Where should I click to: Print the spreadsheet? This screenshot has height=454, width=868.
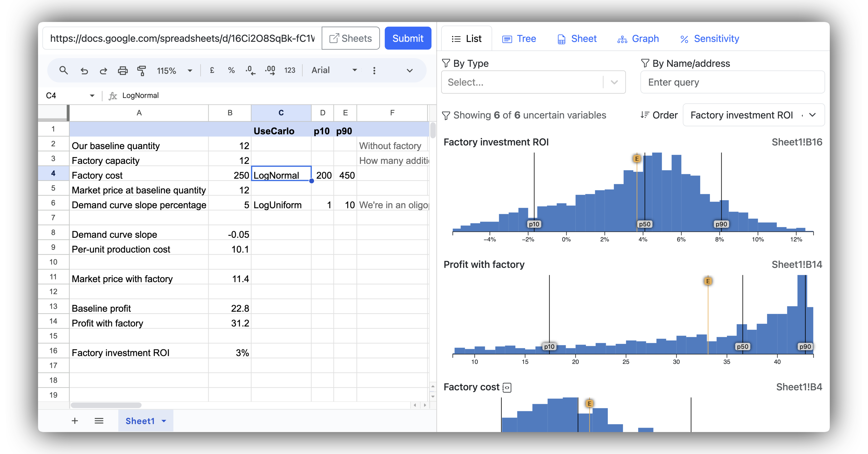123,71
